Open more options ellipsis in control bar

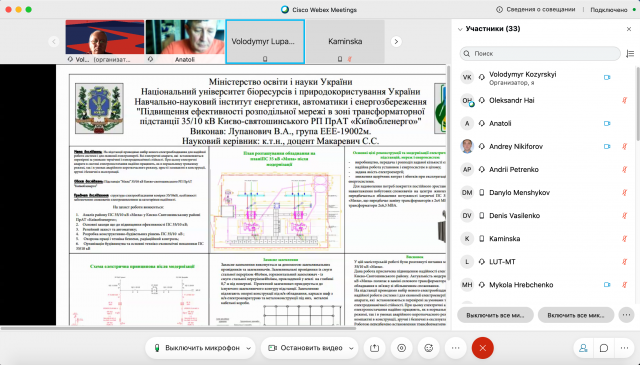456,348
